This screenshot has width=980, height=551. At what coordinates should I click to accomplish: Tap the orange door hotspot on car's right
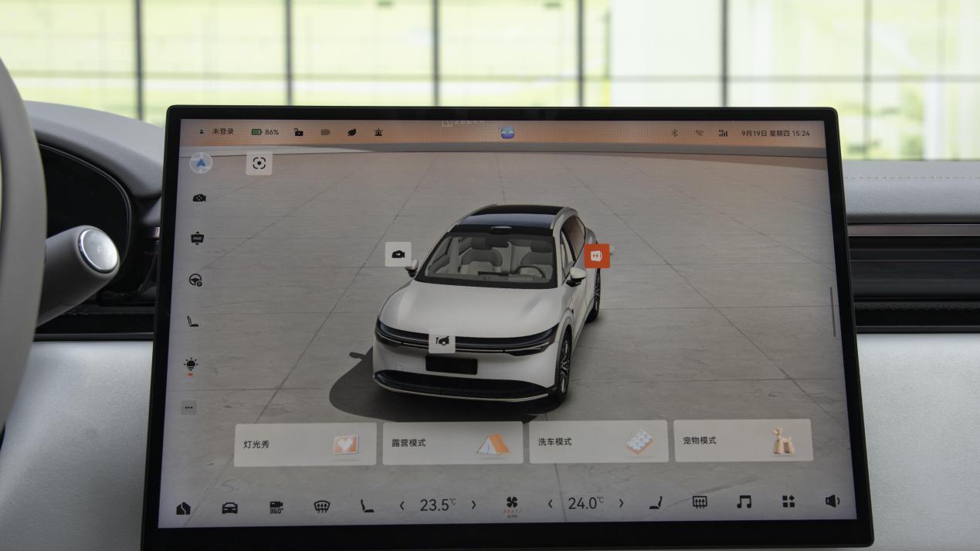click(596, 255)
